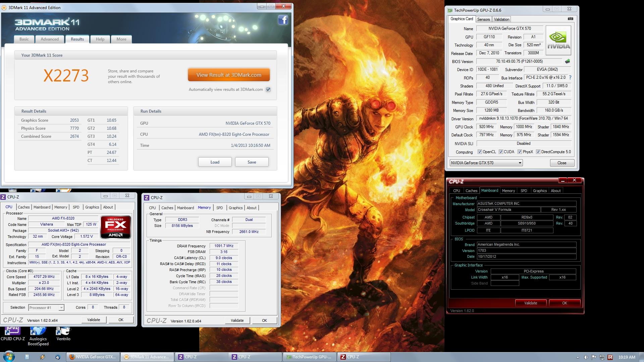Open the More tab in 3DMark 11
Viewport: 644px width, 362px height.
pos(121,39)
